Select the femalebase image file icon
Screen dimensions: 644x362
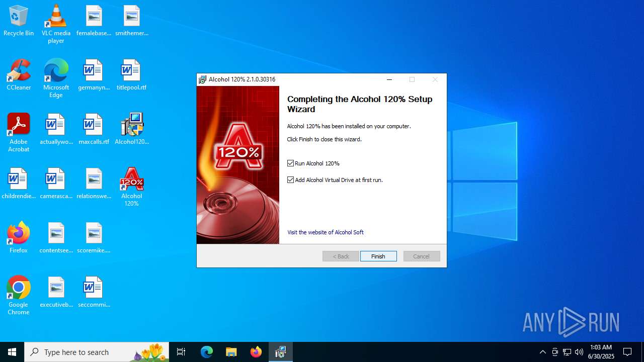pos(94,21)
